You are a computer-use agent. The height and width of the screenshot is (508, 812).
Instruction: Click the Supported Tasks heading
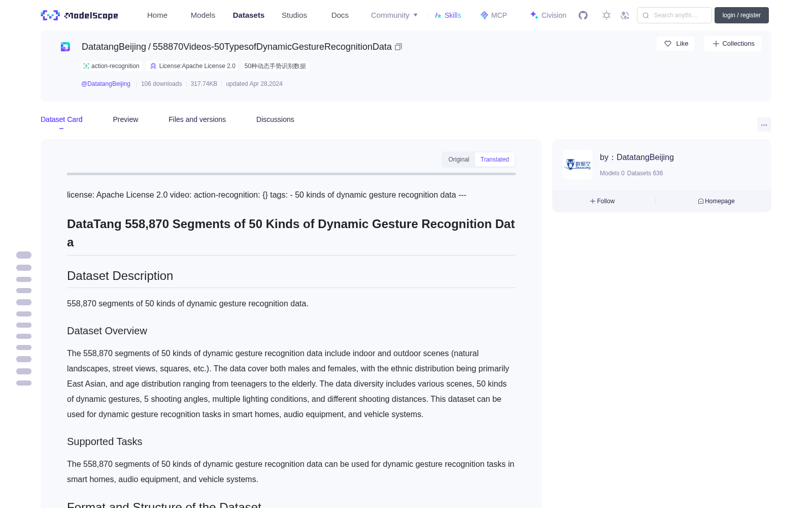[105, 441]
